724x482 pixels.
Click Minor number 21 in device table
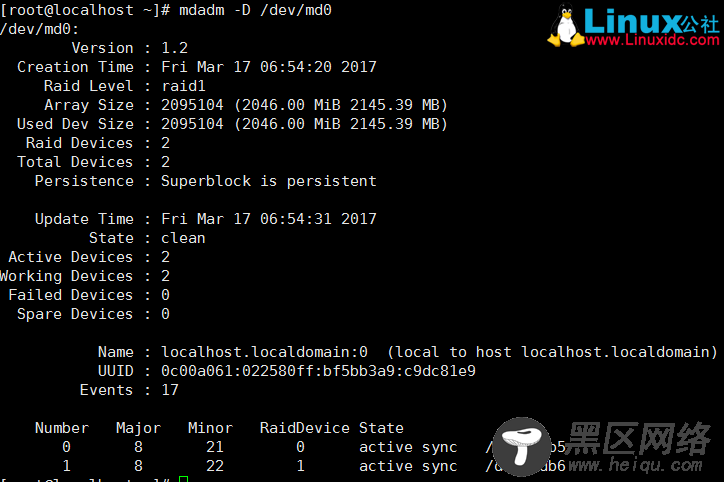pos(215,447)
